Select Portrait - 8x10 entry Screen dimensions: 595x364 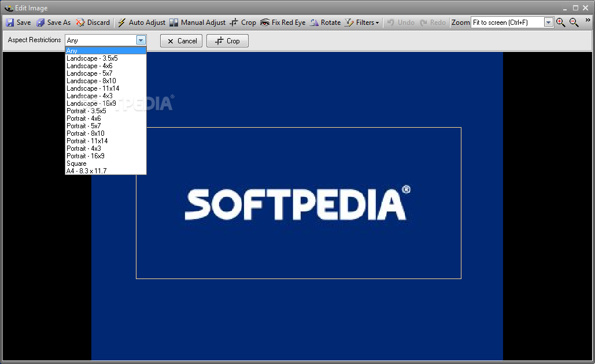point(105,133)
